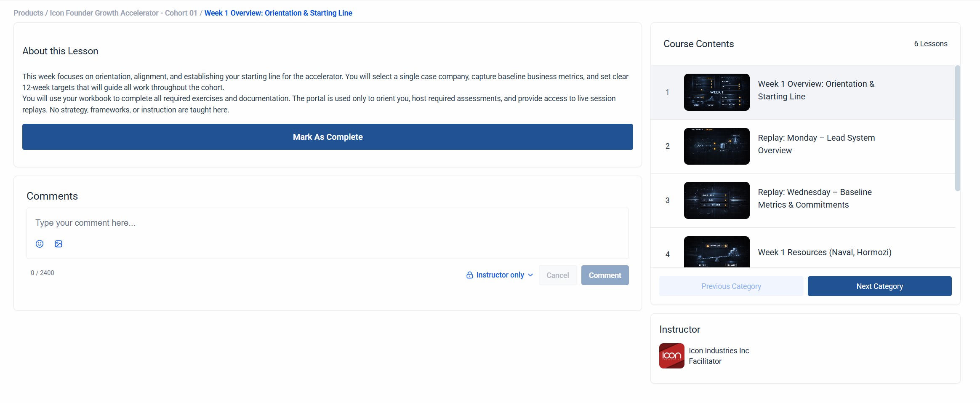This screenshot has width=980, height=403.
Task: Go to the Next Category
Action: coord(880,286)
